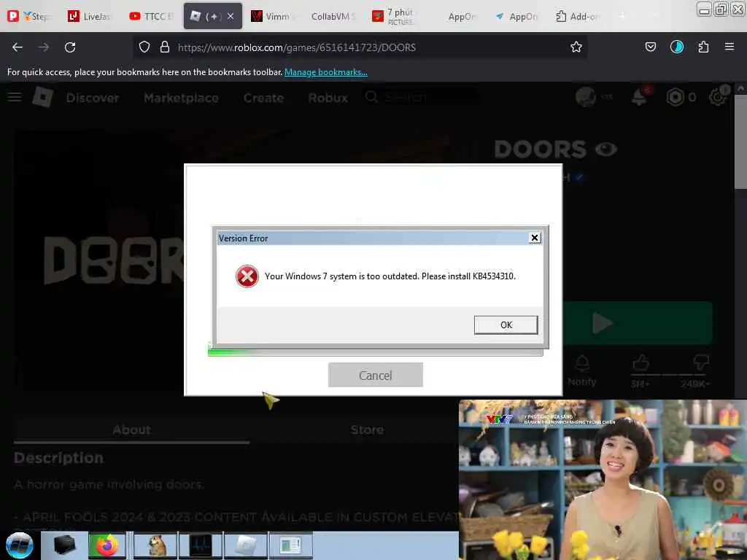Screen dimensions: 747x560
Task: Switch to the TTCC YouTube tab
Action: (152, 16)
